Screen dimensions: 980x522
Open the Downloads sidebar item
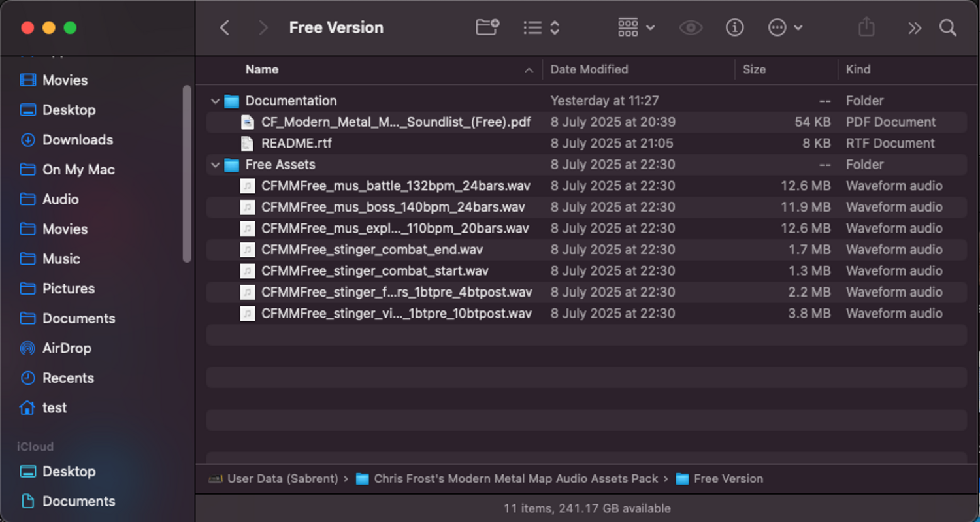(x=77, y=140)
